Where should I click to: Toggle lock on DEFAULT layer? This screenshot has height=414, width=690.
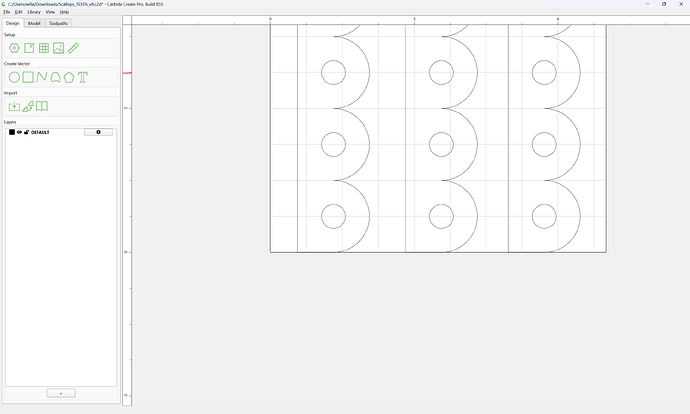[26, 132]
